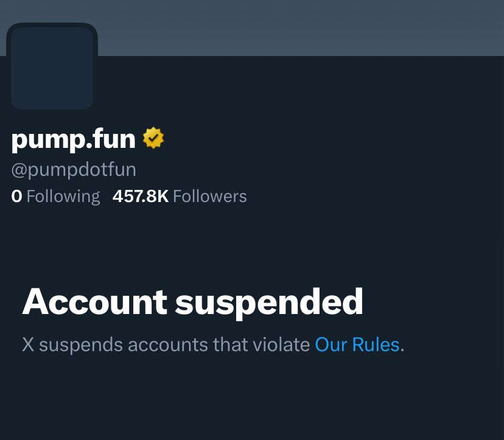Click the empty profile banner image
504x440 pixels.
point(292,27)
